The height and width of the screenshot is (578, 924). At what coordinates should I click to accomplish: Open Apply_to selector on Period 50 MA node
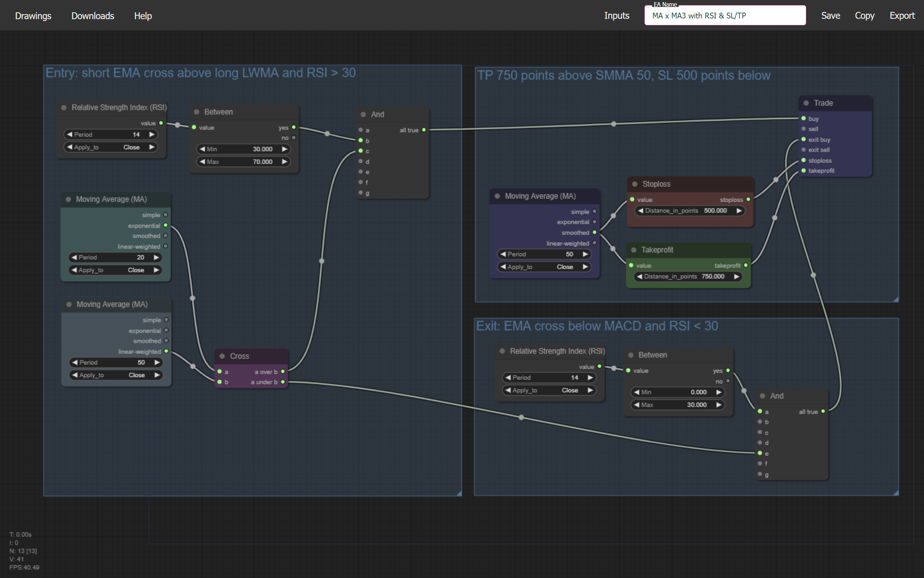(x=116, y=375)
